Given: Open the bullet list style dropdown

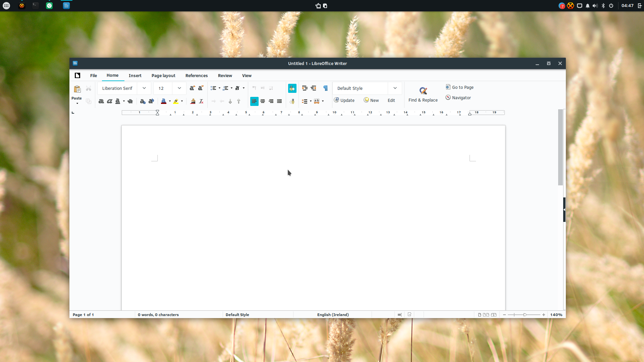Looking at the screenshot, I should click(219, 88).
